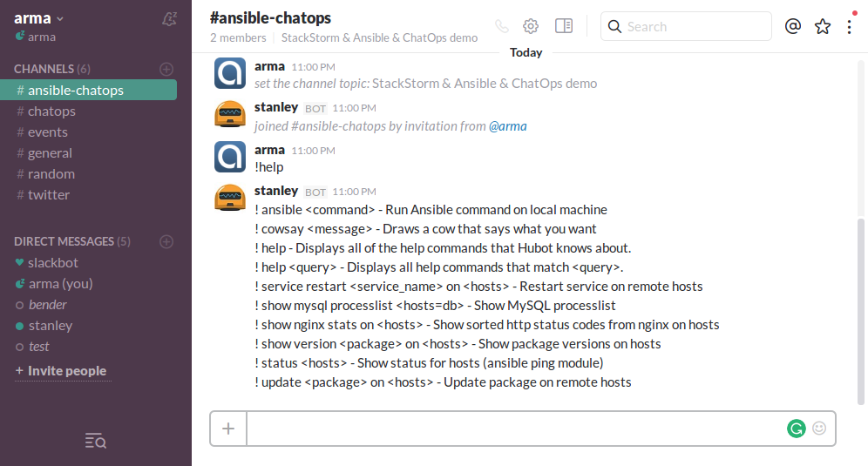Viewport: 868px width, 466px height.
Task: Click the emoji smiley icon in message box
Action: (x=819, y=428)
